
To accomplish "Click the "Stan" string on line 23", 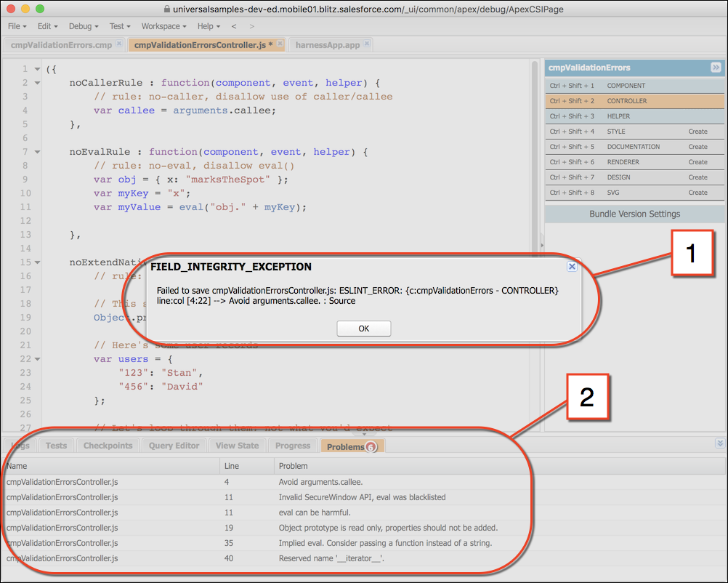I will 179,373.
